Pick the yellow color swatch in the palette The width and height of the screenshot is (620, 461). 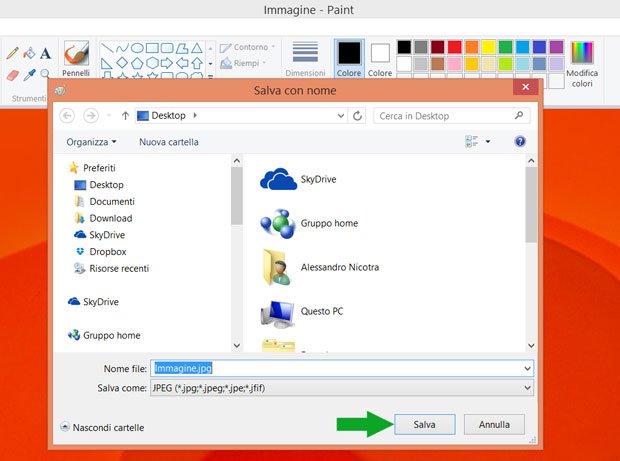[488, 47]
